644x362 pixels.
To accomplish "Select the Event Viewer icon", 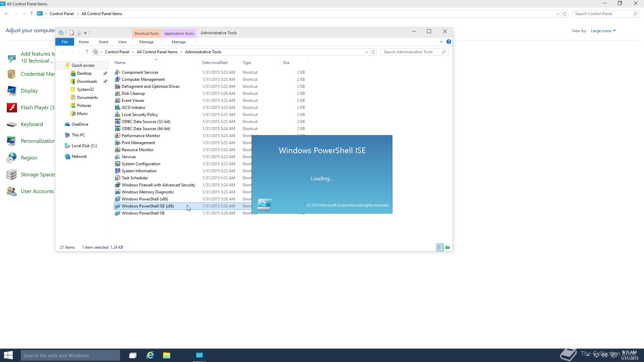I will click(x=117, y=101).
